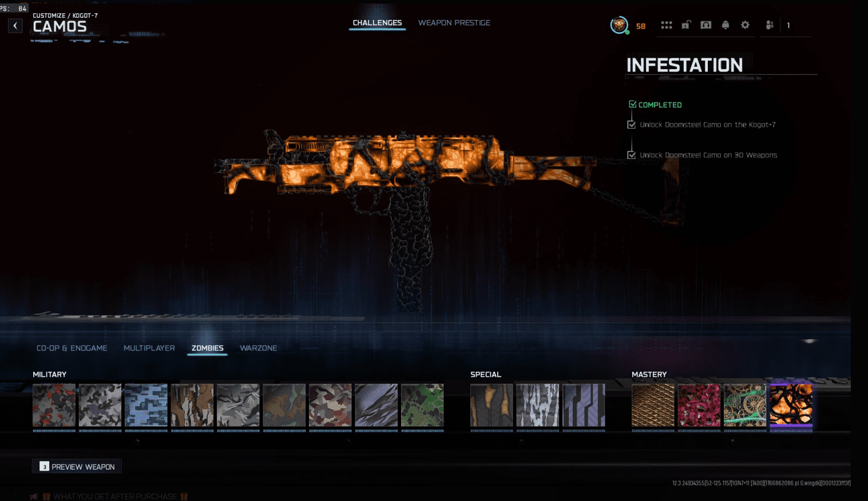This screenshot has height=501, width=868.
Task: Click the MASTERY section label
Action: pyautogui.click(x=649, y=375)
